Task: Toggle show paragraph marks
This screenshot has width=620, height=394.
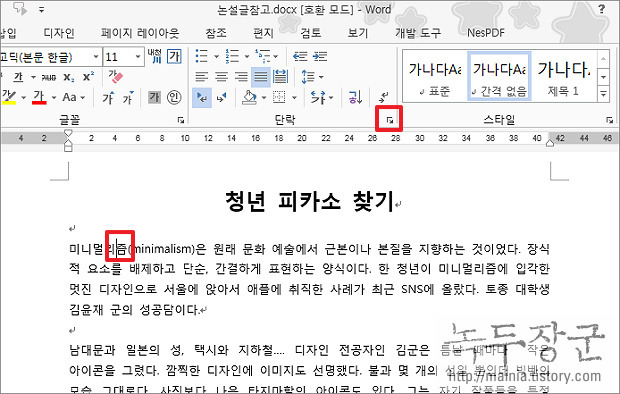Action: pyautogui.click(x=384, y=97)
